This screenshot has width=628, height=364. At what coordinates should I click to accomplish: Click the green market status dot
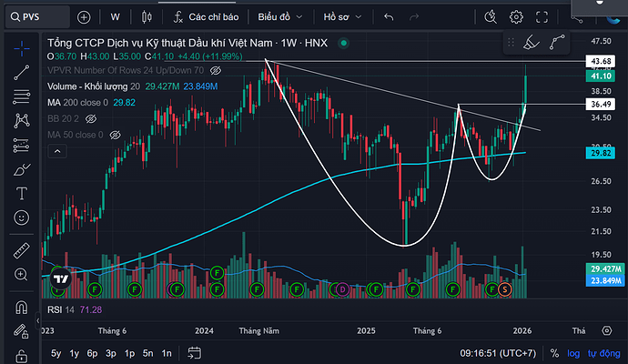coord(344,43)
